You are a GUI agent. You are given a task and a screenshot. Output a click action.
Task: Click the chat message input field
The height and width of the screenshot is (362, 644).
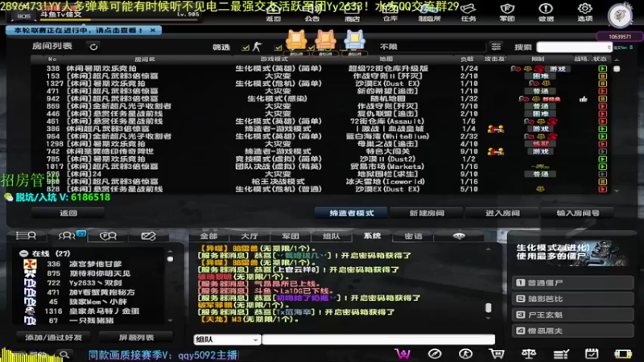pyautogui.click(x=378, y=339)
